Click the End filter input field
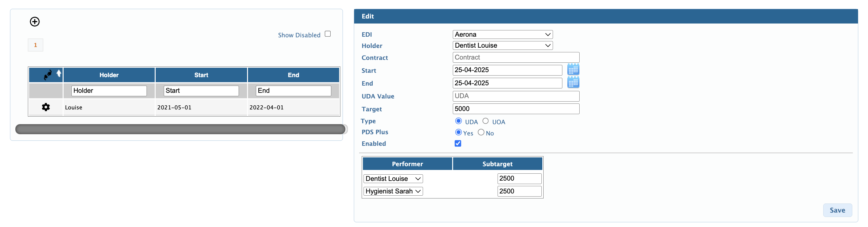The height and width of the screenshot is (227, 868). (x=293, y=91)
